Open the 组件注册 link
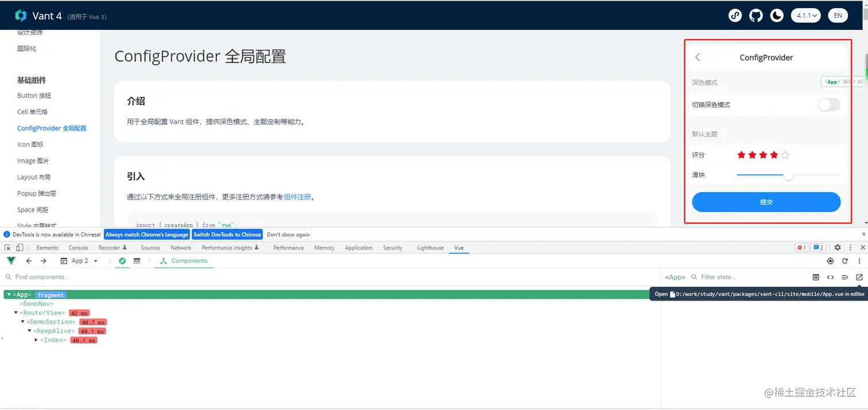This screenshot has width=868, height=410. pyautogui.click(x=297, y=197)
